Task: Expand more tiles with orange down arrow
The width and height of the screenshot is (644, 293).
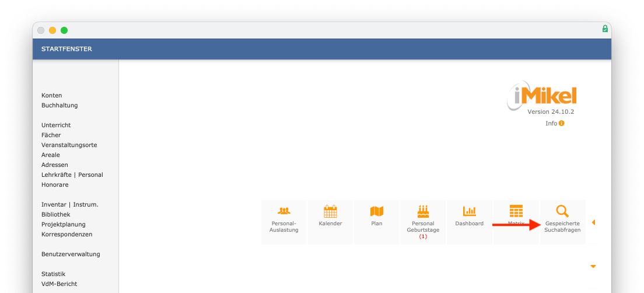Action: click(x=593, y=266)
